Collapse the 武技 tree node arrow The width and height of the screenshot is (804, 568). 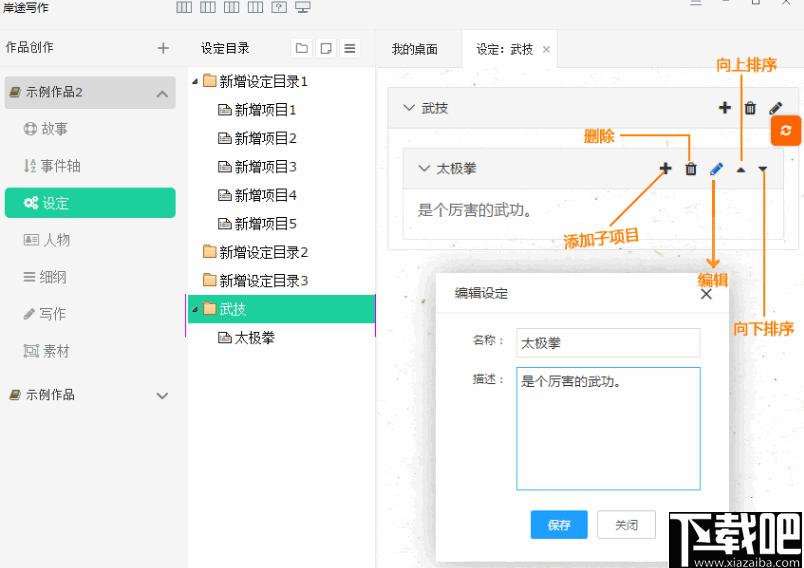pos(195,310)
